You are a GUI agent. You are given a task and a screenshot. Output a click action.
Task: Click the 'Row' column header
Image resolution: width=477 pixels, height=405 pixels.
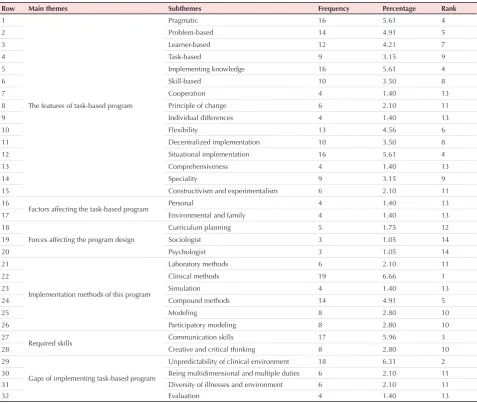click(8, 9)
